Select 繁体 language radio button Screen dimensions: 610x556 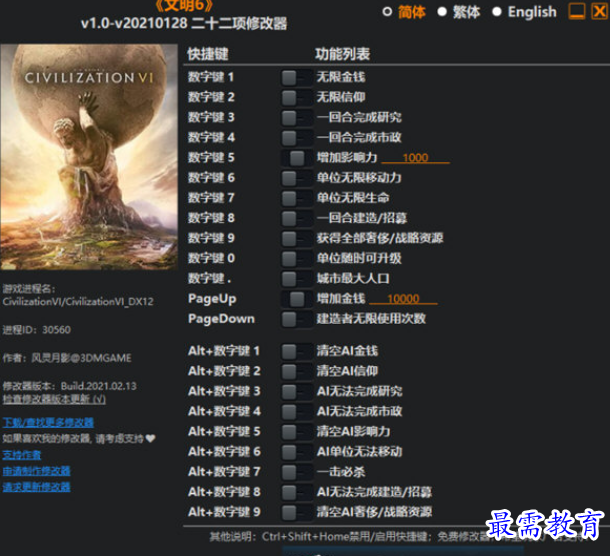[442, 12]
